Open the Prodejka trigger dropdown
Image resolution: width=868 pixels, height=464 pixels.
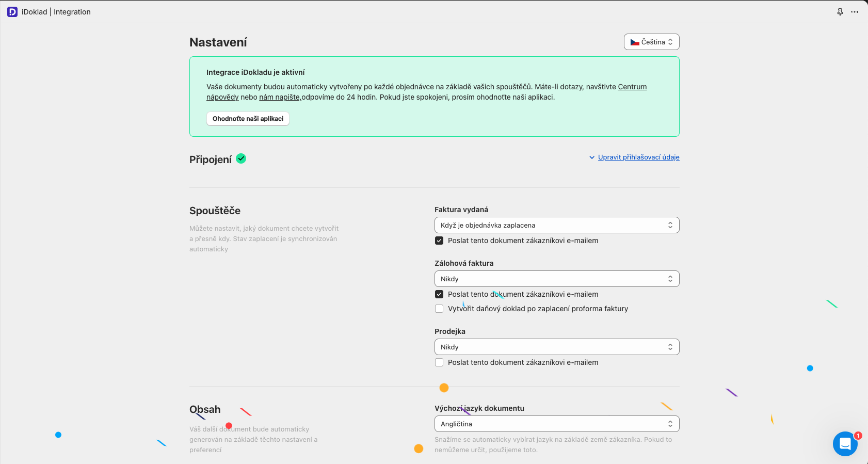click(556, 347)
